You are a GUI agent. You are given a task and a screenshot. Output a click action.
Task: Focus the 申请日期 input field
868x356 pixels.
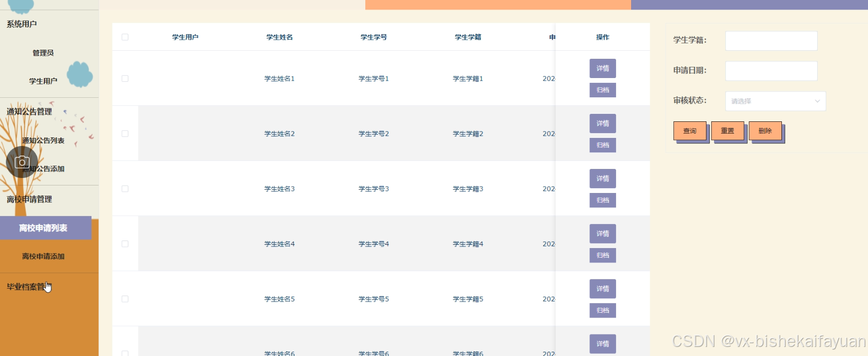pos(771,71)
